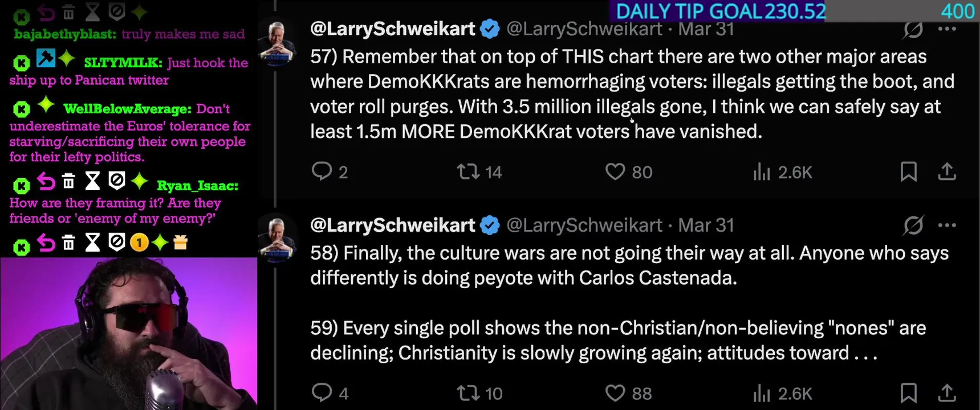
Task: Open the more options menu on tweet 57
Action: (x=947, y=29)
